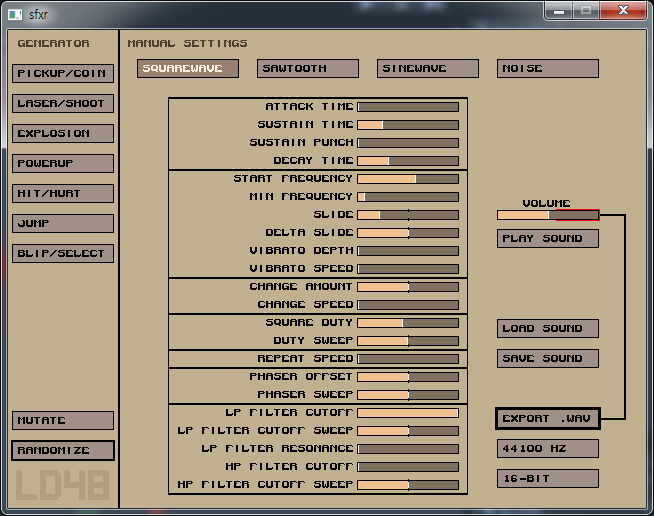The width and height of the screenshot is (654, 516).
Task: Select the Squarewave waveform
Action: click(188, 68)
